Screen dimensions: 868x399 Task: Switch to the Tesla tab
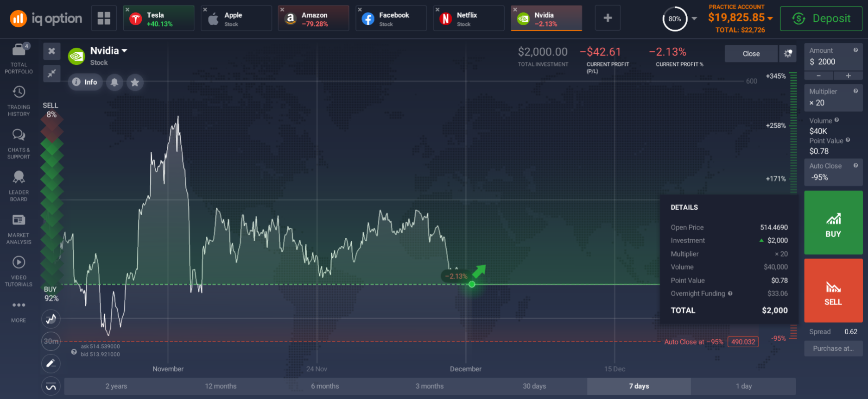(159, 19)
